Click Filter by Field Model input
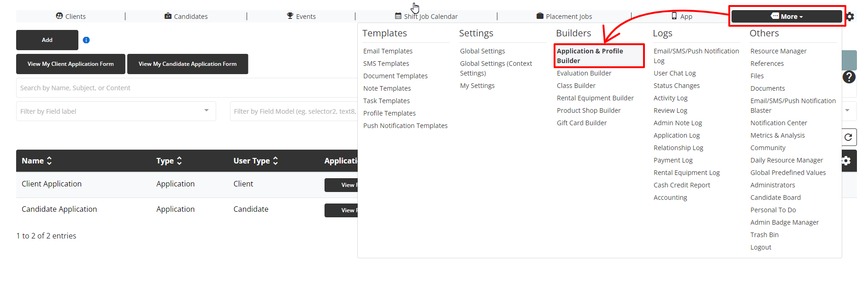 [294, 111]
